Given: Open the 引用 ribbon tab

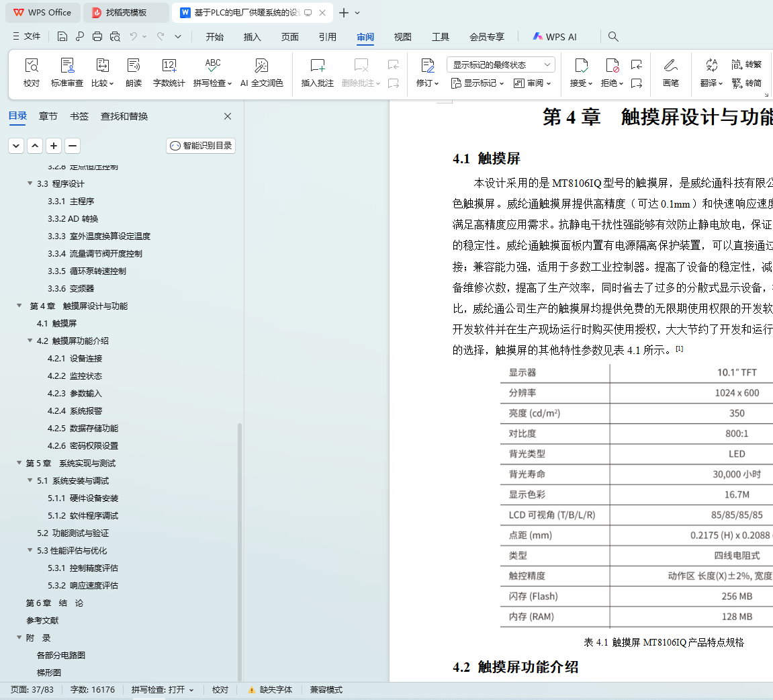Looking at the screenshot, I should [x=327, y=36].
